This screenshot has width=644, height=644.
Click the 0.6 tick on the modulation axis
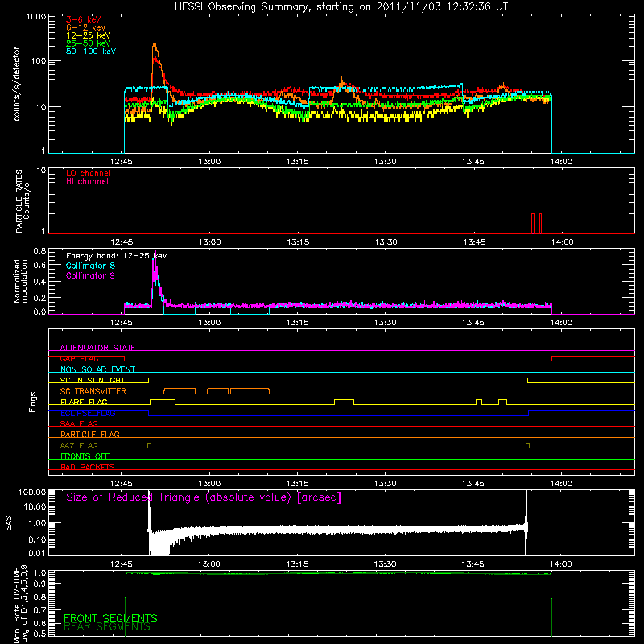(x=39, y=266)
